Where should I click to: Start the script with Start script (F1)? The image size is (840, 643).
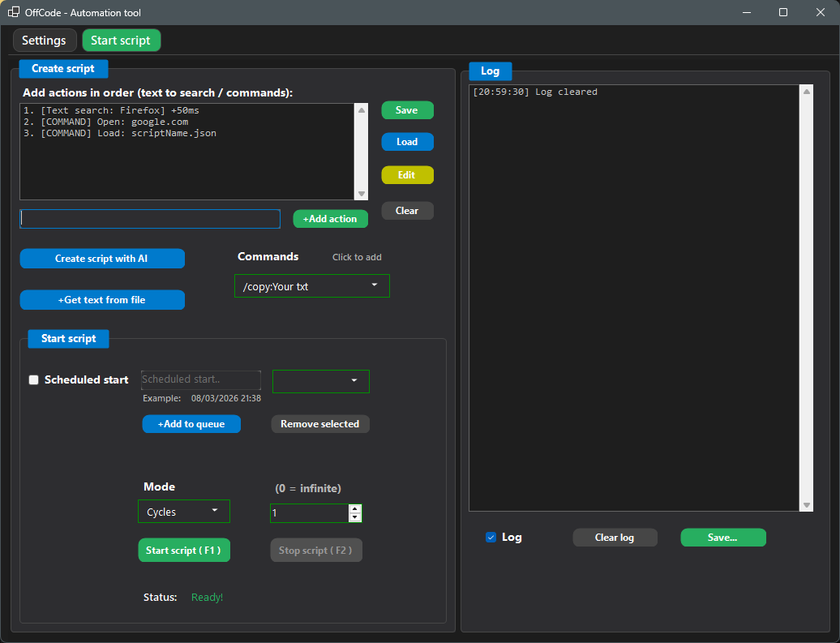(x=184, y=550)
